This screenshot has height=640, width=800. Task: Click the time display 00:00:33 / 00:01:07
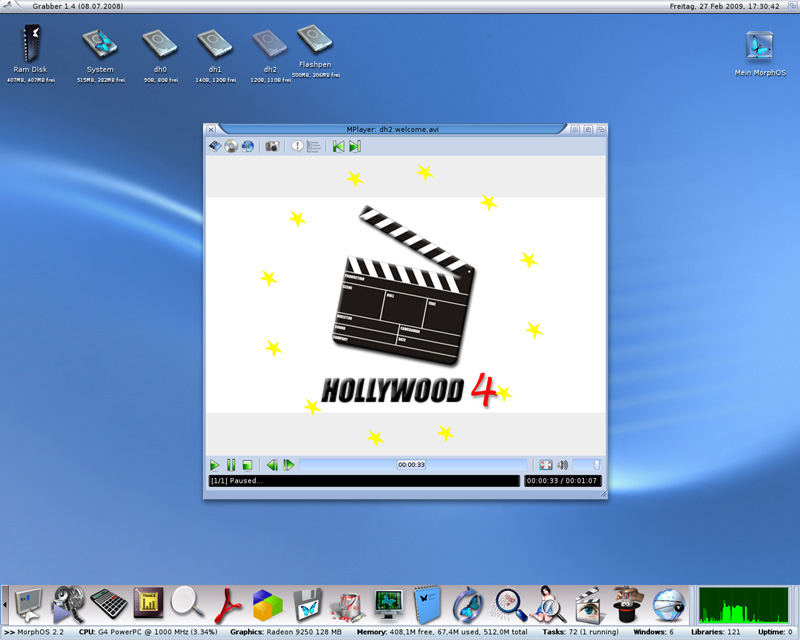pos(562,481)
